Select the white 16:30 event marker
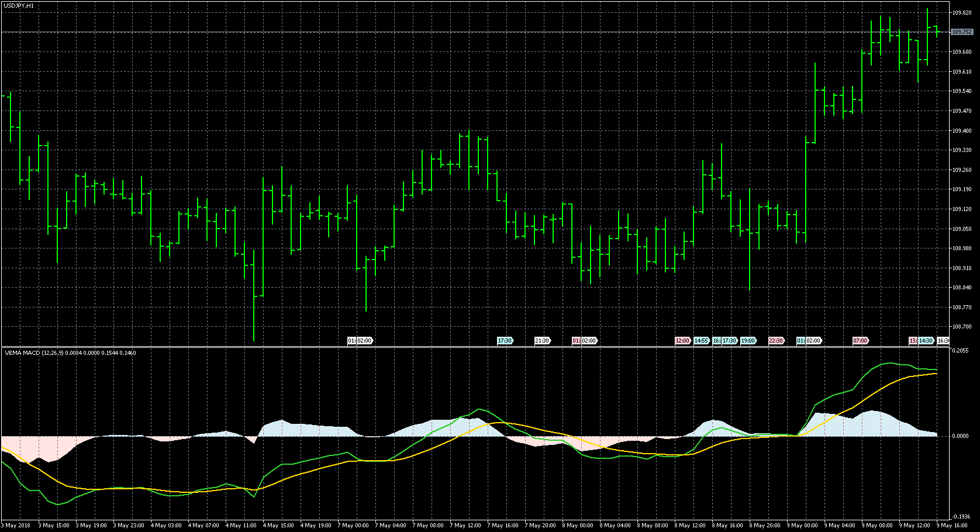This screenshot has height=532, width=980. [x=943, y=341]
